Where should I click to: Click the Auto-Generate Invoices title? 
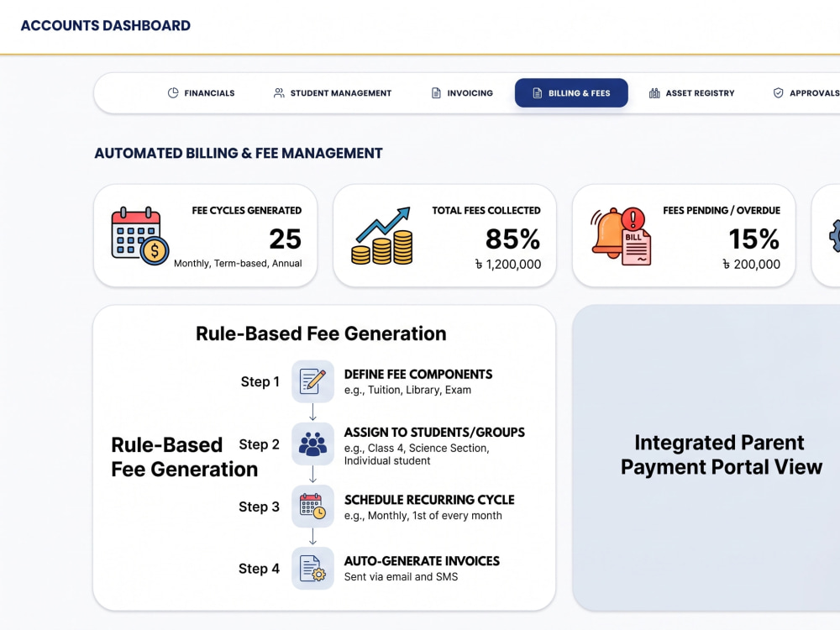click(422, 561)
